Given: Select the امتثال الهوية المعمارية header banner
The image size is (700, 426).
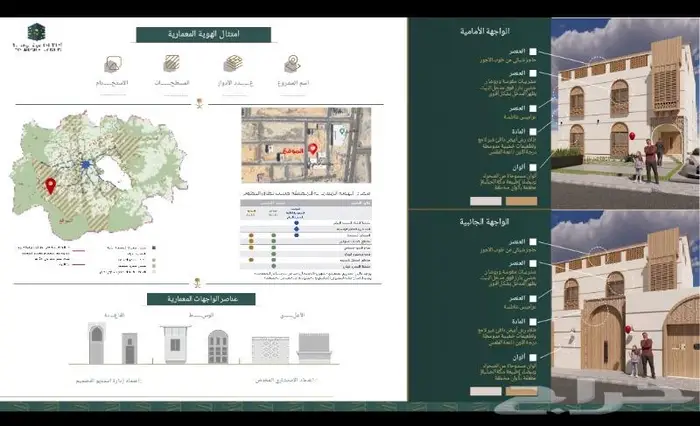Looking at the screenshot, I should coord(203,34).
